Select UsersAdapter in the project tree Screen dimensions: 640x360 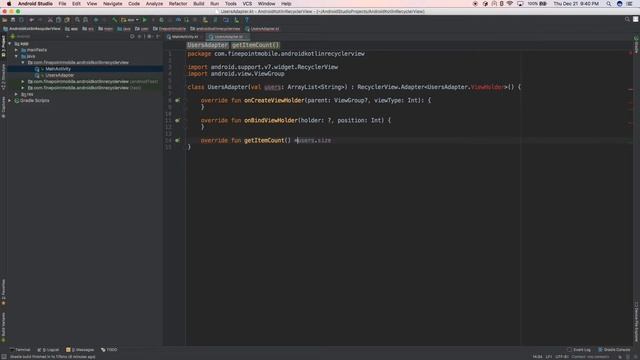59,75
